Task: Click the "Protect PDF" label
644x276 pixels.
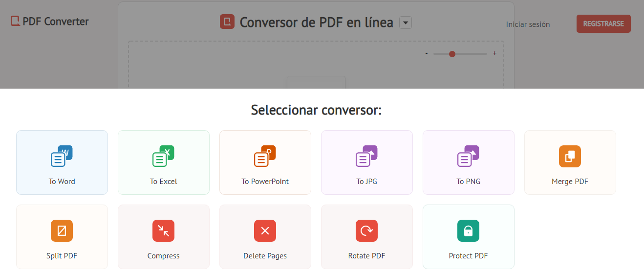Action: (469, 256)
